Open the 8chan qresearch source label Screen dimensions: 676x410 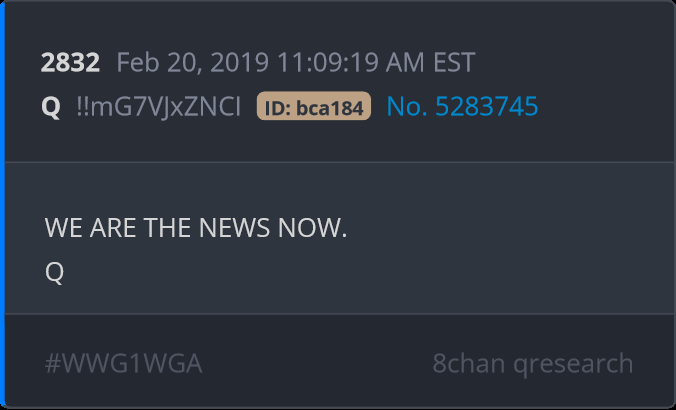pyautogui.click(x=533, y=364)
